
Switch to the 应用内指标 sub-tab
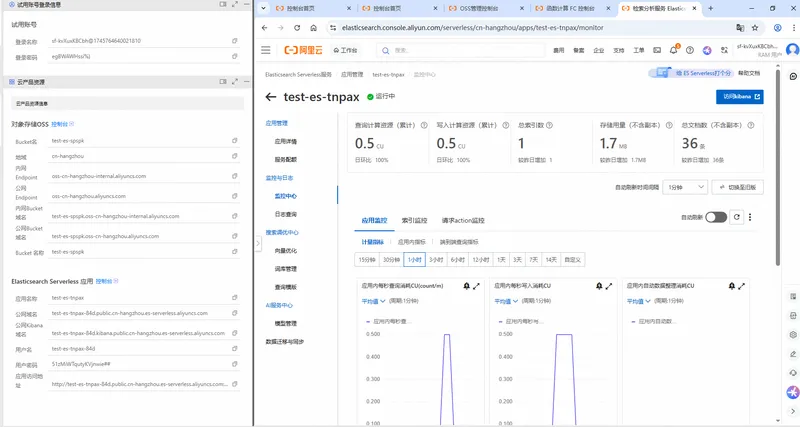(x=412, y=242)
